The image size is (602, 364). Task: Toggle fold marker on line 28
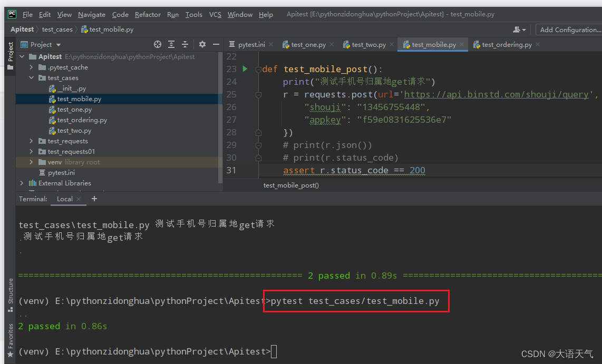[258, 133]
